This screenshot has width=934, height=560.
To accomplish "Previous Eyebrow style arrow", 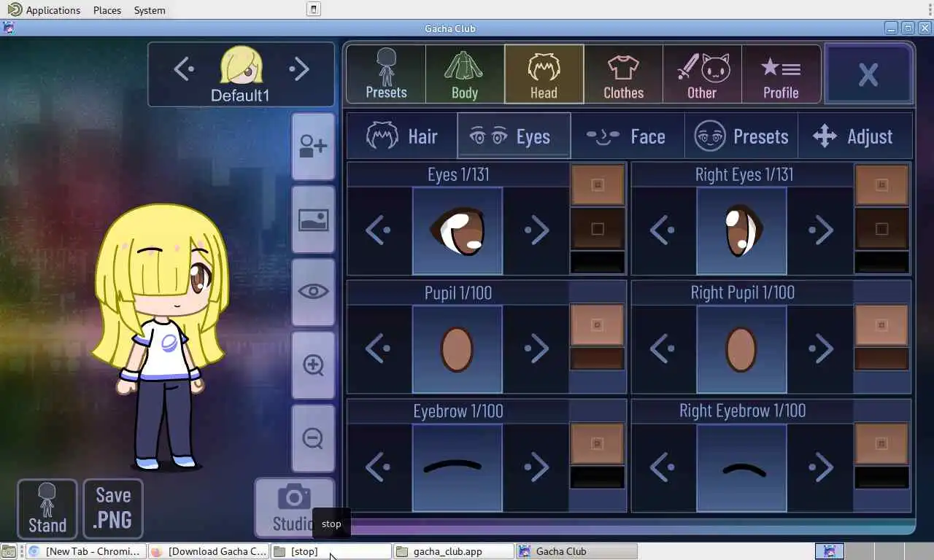I will pyautogui.click(x=379, y=467).
